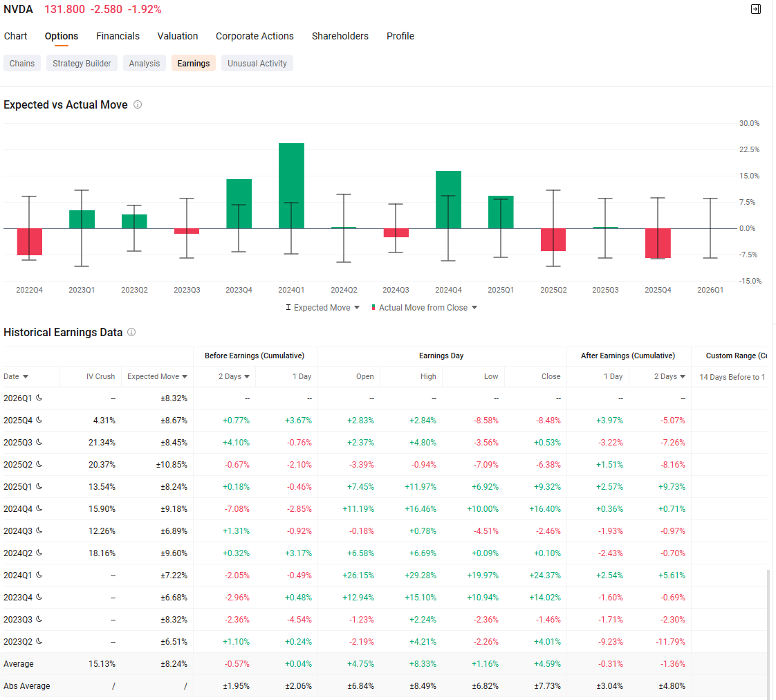Click the 2024Q4 green bar in chart
The height and width of the screenshot is (700, 776).
pos(448,199)
